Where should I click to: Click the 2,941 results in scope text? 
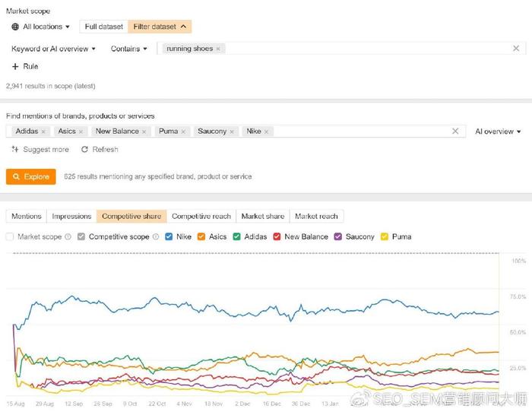pyautogui.click(x=51, y=86)
